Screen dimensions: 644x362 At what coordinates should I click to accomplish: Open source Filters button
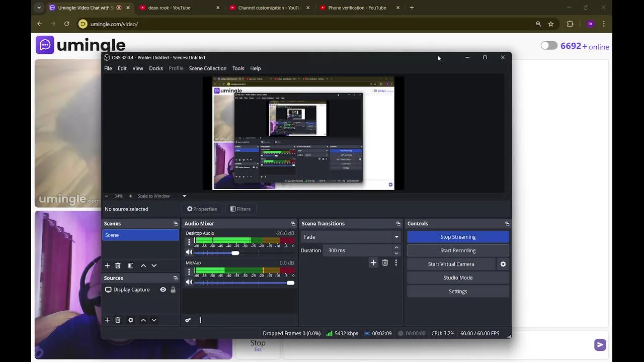tap(240, 209)
